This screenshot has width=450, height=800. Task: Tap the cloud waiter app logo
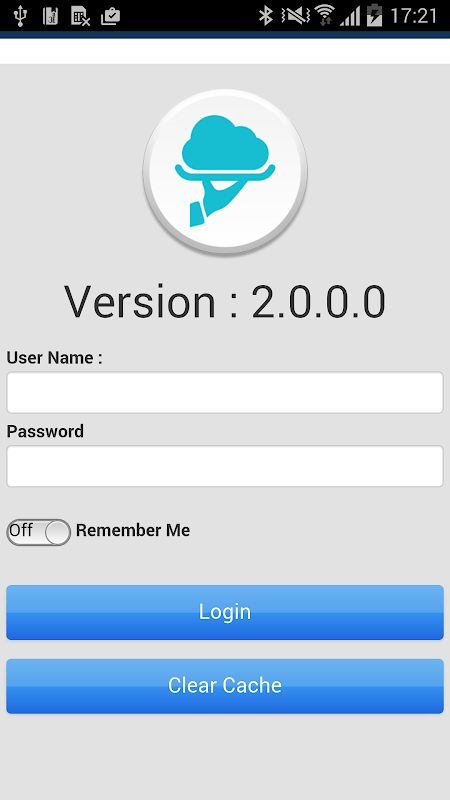click(x=225, y=172)
